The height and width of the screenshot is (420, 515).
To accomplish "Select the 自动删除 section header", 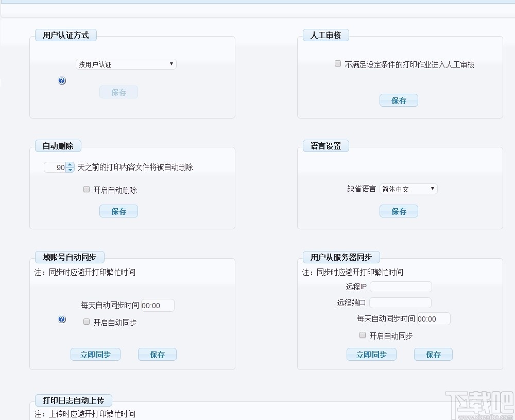I will click(x=58, y=146).
